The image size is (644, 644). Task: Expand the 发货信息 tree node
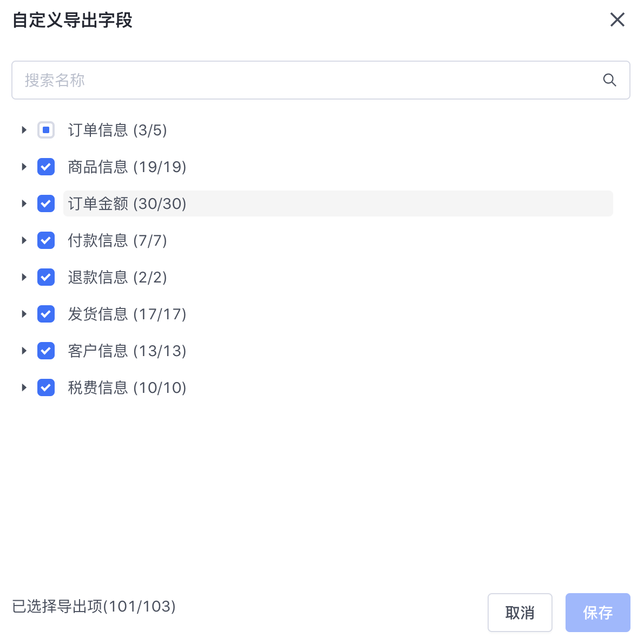tap(24, 314)
